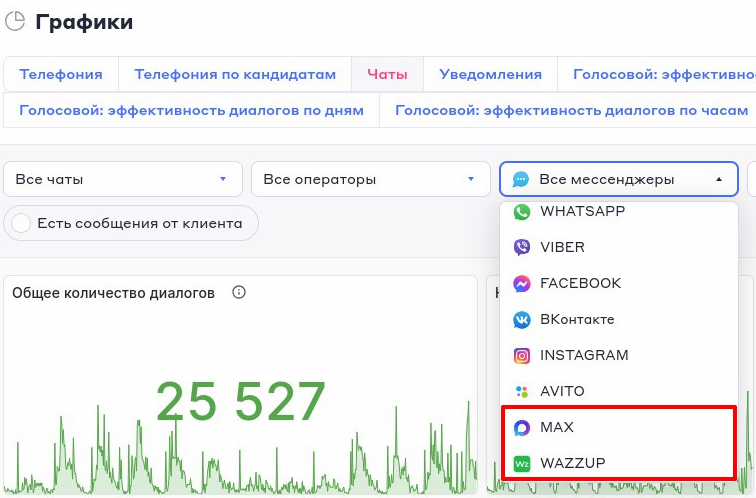Choose VIBER from messenger list
Screen dimensions: 756x498
coord(619,247)
